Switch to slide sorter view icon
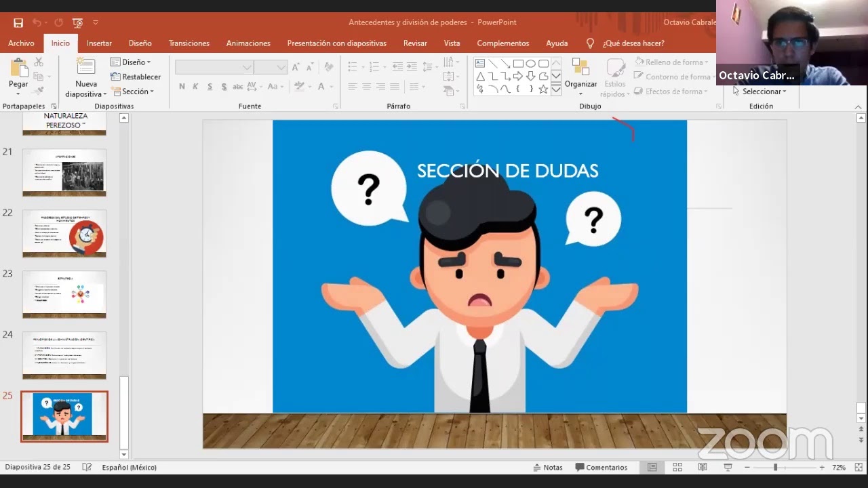The height and width of the screenshot is (488, 868). [677, 468]
